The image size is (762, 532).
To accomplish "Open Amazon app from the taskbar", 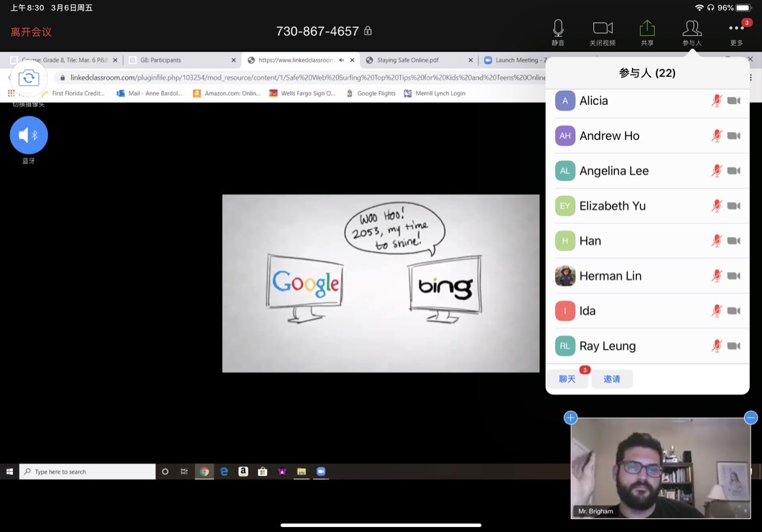I will pos(243,471).
